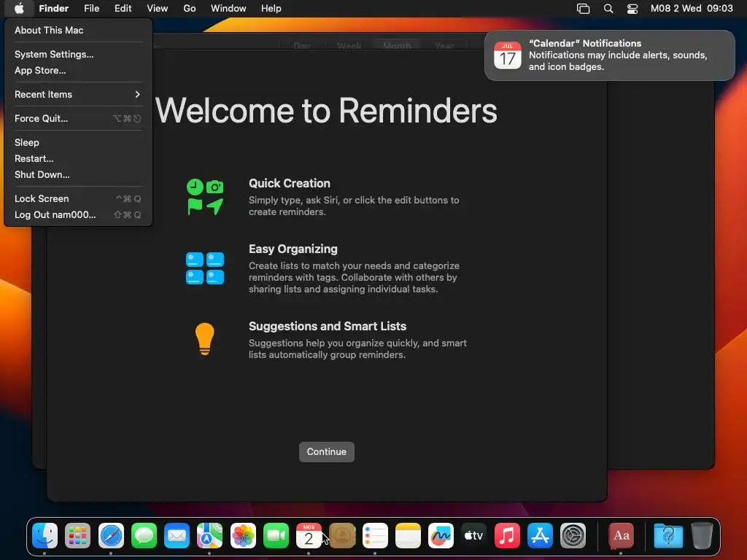The width and height of the screenshot is (747, 560).
Task: Select Shut Down… menu item
Action: point(78,174)
